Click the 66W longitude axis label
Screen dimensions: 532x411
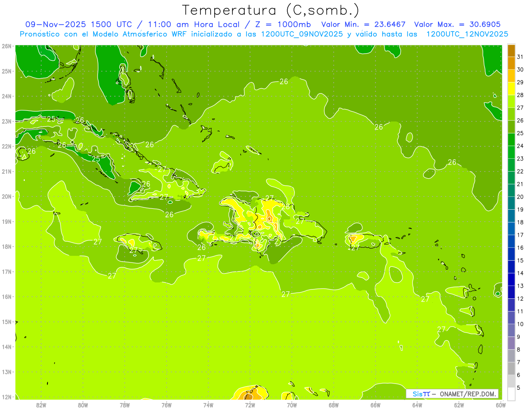pos(376,405)
